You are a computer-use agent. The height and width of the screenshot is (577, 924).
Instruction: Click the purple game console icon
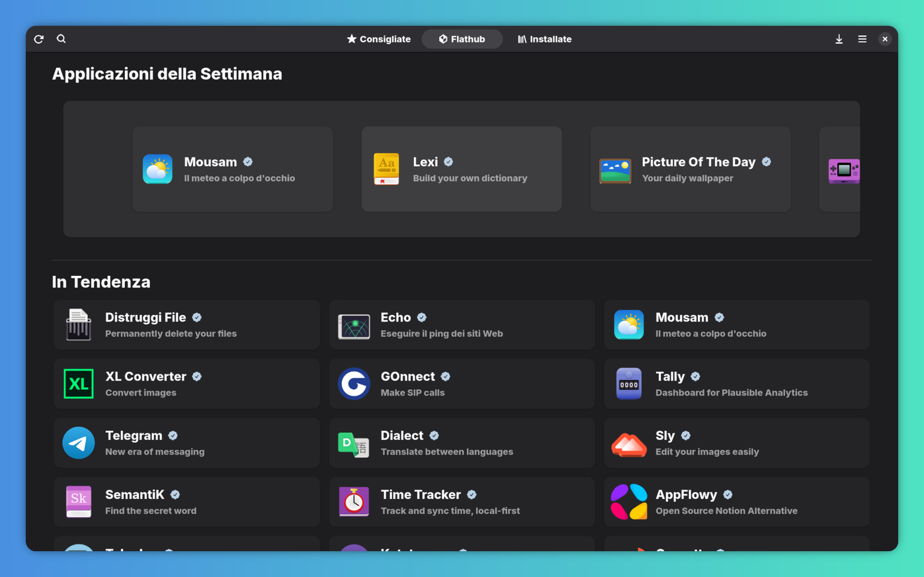tap(844, 171)
